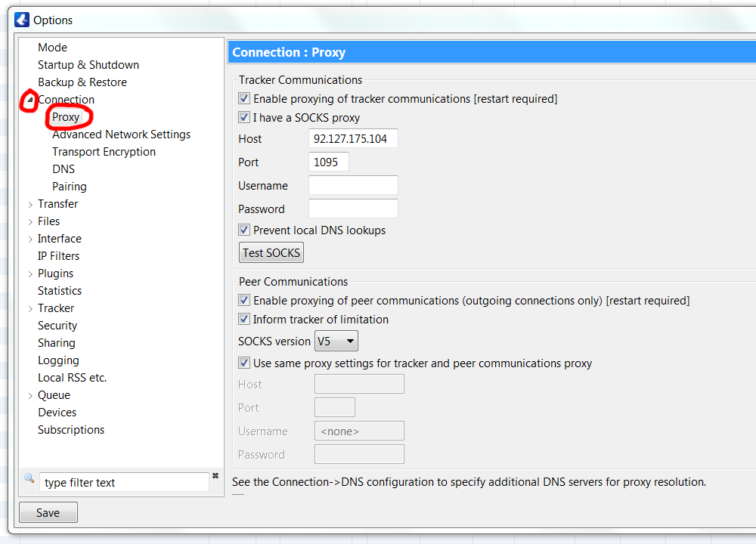Open the Devices settings
The width and height of the screenshot is (756, 544).
tap(57, 413)
